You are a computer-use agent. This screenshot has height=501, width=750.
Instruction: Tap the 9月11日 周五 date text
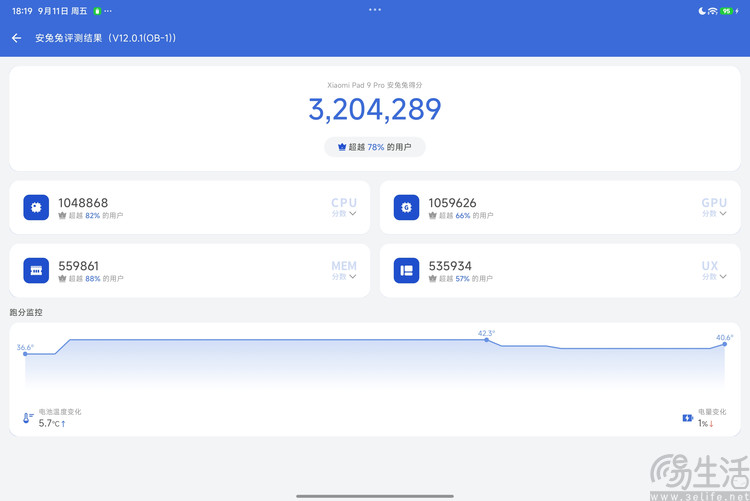(63, 11)
